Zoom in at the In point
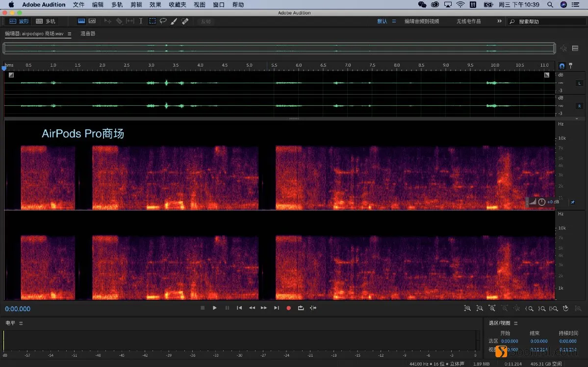 529,309
